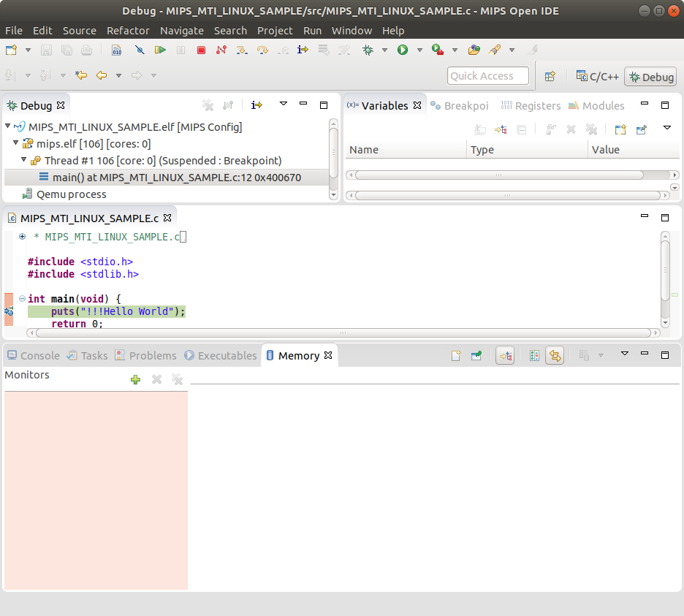This screenshot has height=616, width=684.
Task: Open new Variables view icon
Action: (620, 129)
